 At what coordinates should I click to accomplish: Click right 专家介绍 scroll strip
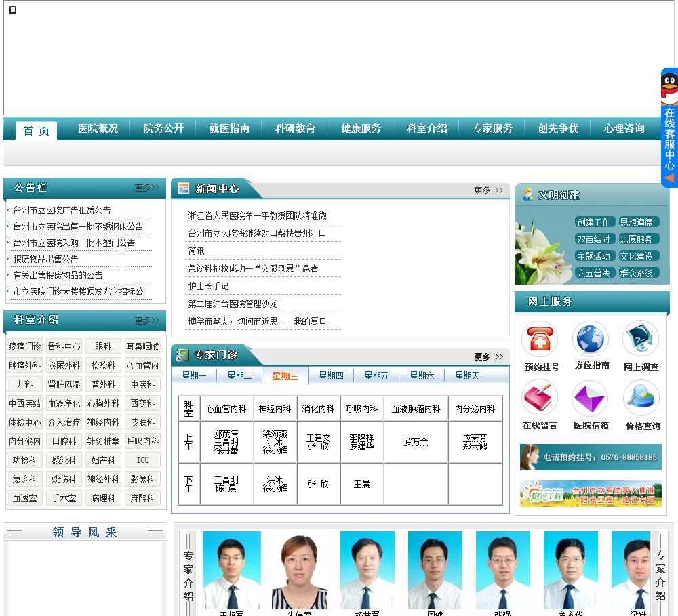coord(660,573)
